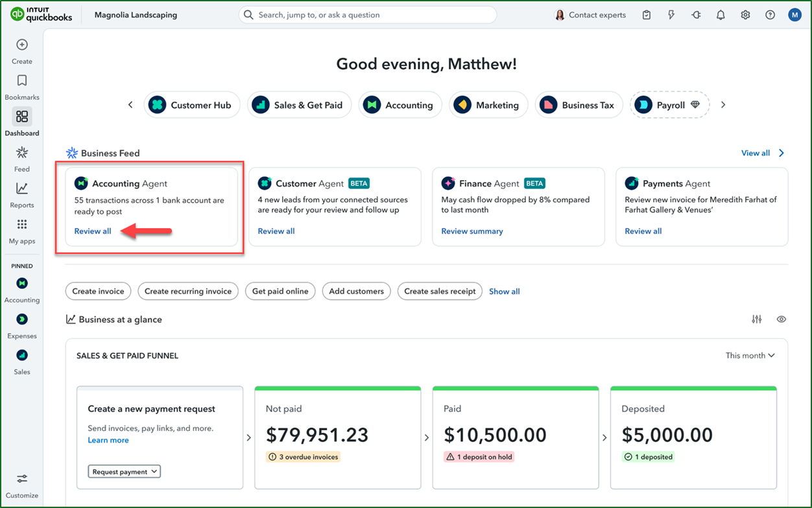Open the Create menu in the sidebar
Image resolution: width=812 pixels, height=508 pixels.
coord(22,52)
